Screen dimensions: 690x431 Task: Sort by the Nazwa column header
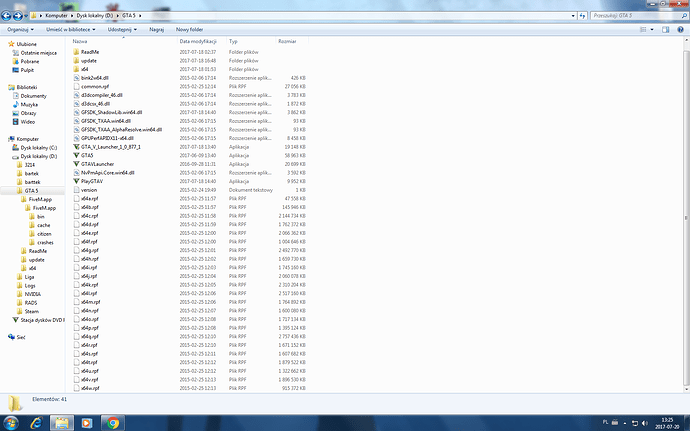point(124,41)
